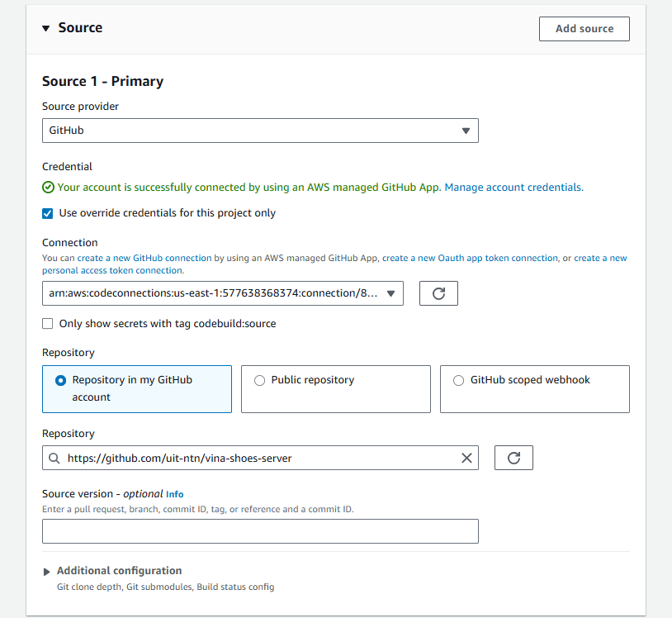Screen dimensions: 672x618
Task: Click create a new Oauth app token link
Action: coord(470,258)
